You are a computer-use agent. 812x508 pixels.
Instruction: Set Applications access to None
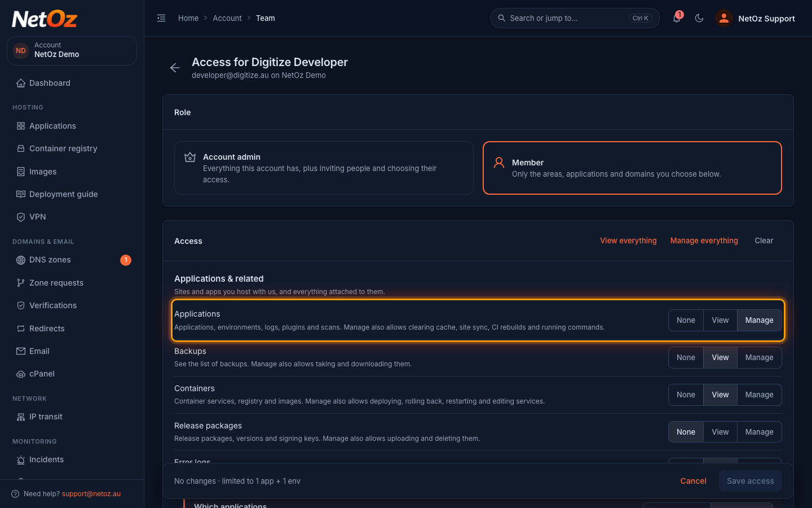[686, 320]
